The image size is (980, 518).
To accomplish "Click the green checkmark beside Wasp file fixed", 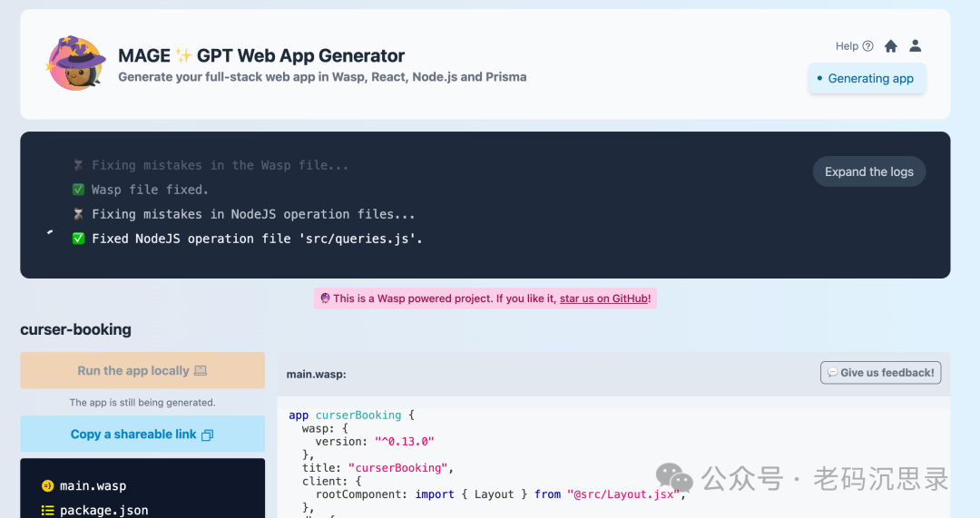I will (78, 190).
